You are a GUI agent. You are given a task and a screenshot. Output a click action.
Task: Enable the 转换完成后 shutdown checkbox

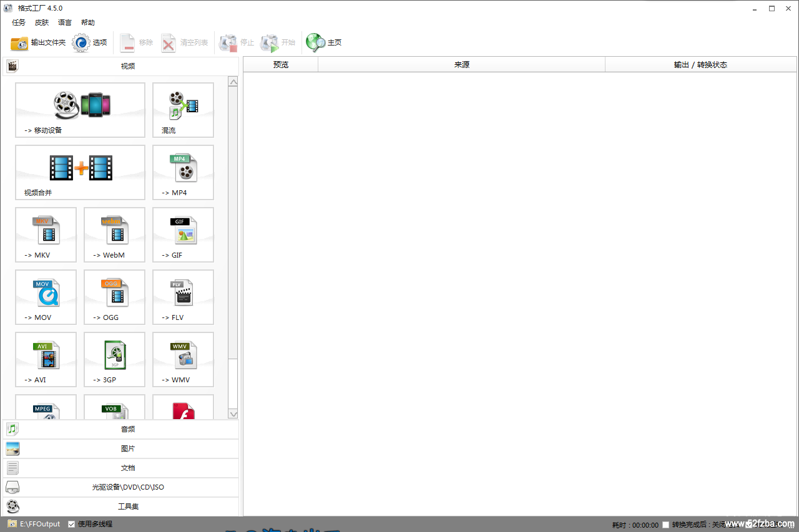665,525
